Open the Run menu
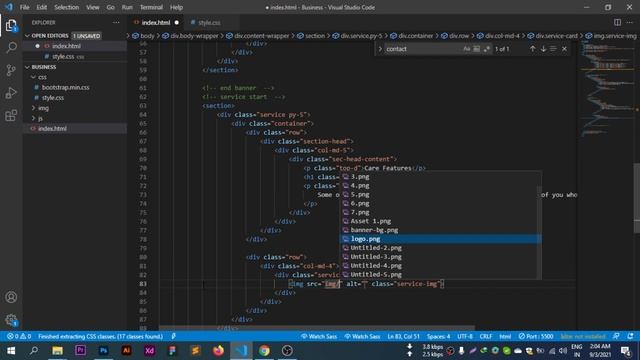Screen dimensions: 640x360 (127, 7)
